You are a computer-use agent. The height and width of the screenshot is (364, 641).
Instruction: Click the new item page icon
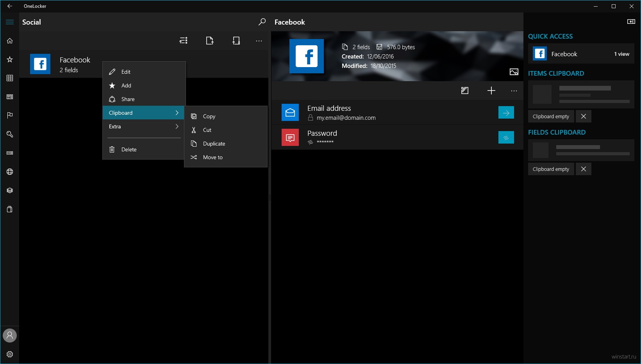(210, 41)
